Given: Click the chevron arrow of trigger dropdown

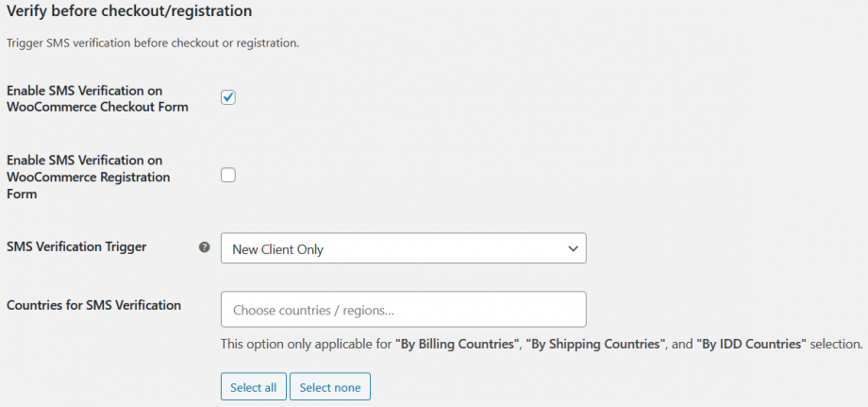Looking at the screenshot, I should tap(573, 248).
